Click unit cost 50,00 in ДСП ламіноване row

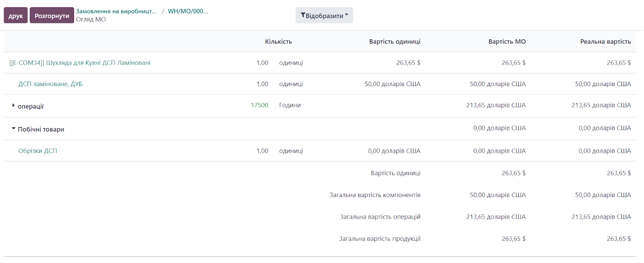click(392, 84)
